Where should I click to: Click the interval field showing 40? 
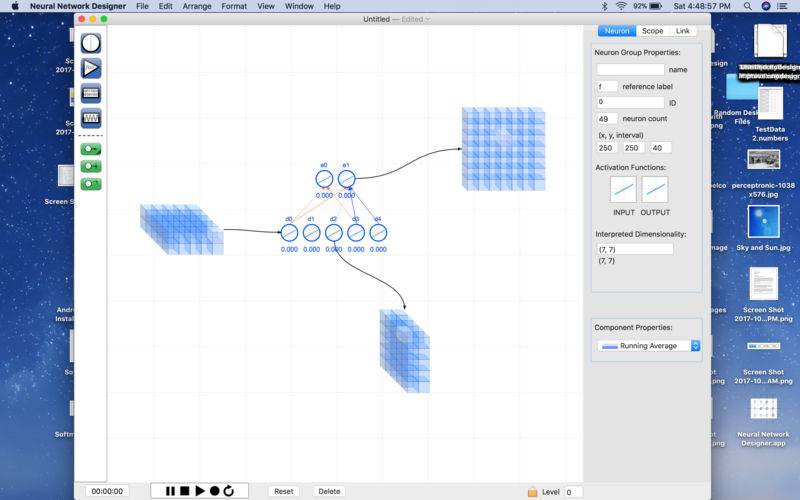(x=661, y=148)
